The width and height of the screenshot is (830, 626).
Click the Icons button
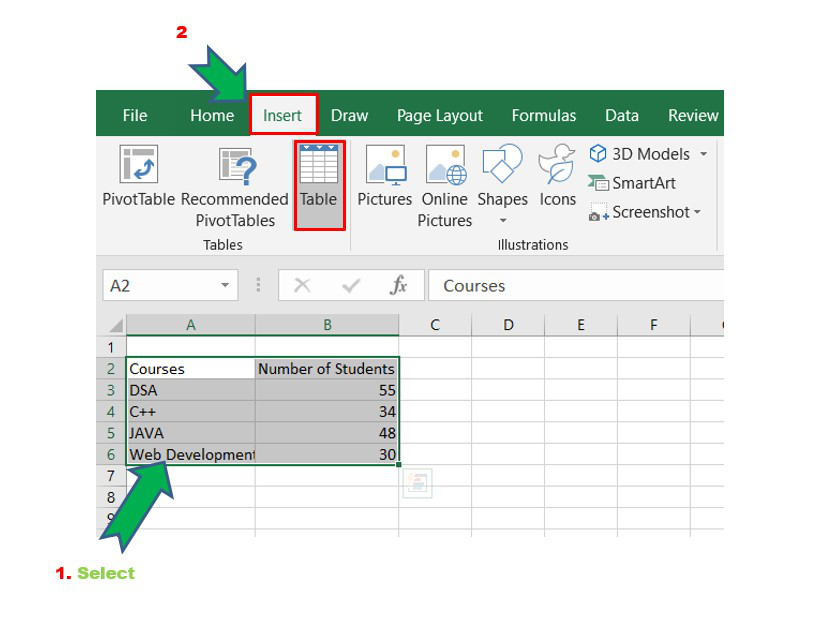pyautogui.click(x=557, y=176)
